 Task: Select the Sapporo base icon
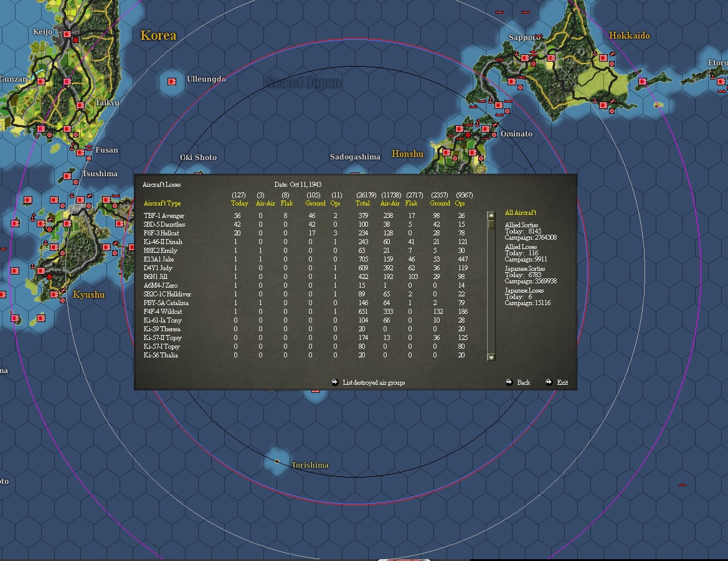point(524,58)
